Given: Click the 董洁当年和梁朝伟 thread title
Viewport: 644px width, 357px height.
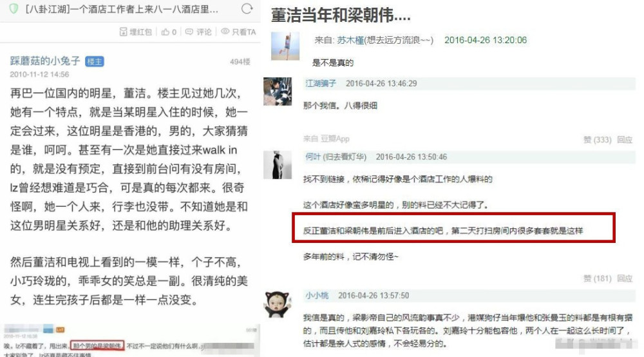Looking at the screenshot, I should coord(341,15).
